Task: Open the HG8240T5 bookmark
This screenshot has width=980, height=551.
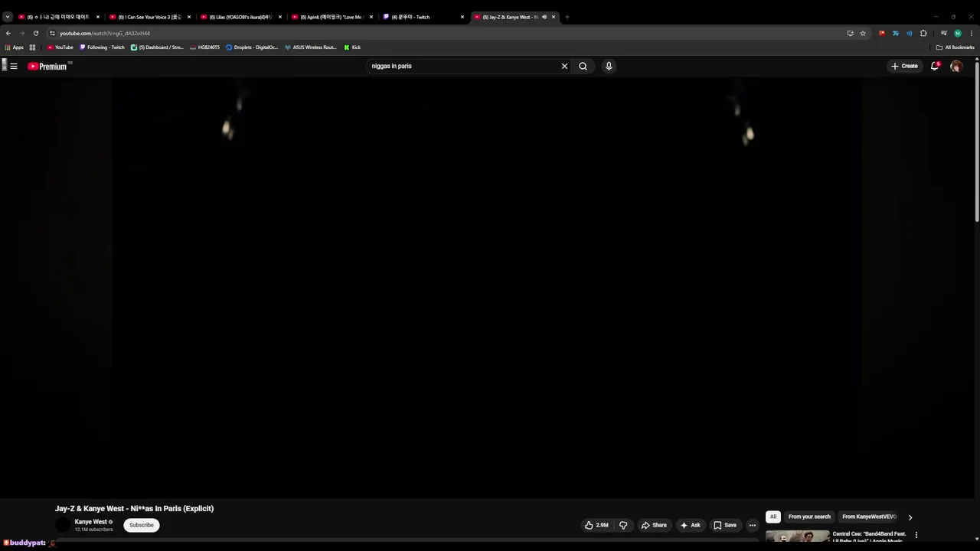Action: click(x=204, y=47)
